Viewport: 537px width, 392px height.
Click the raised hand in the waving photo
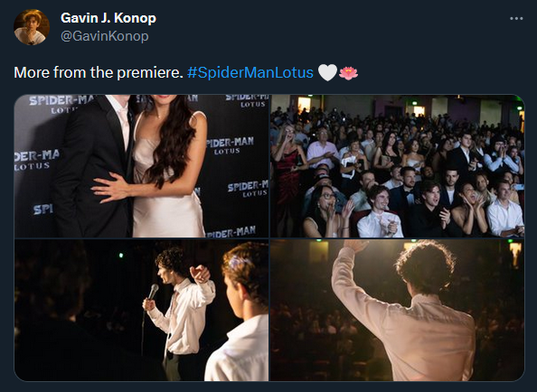click(356, 246)
